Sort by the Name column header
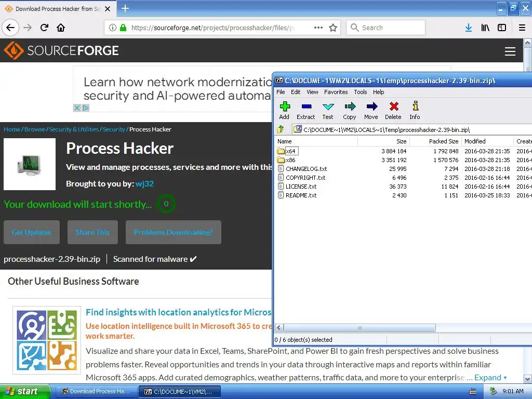 316,141
